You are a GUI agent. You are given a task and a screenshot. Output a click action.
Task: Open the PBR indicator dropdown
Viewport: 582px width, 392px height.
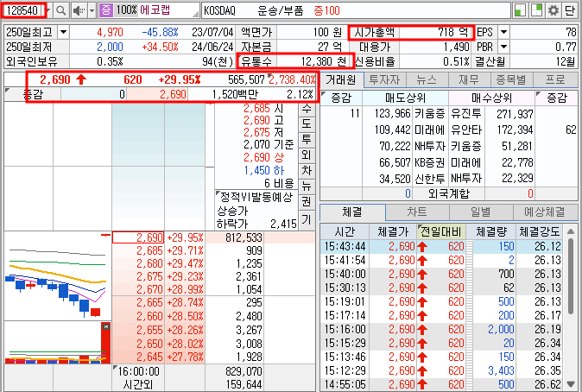pyautogui.click(x=503, y=47)
